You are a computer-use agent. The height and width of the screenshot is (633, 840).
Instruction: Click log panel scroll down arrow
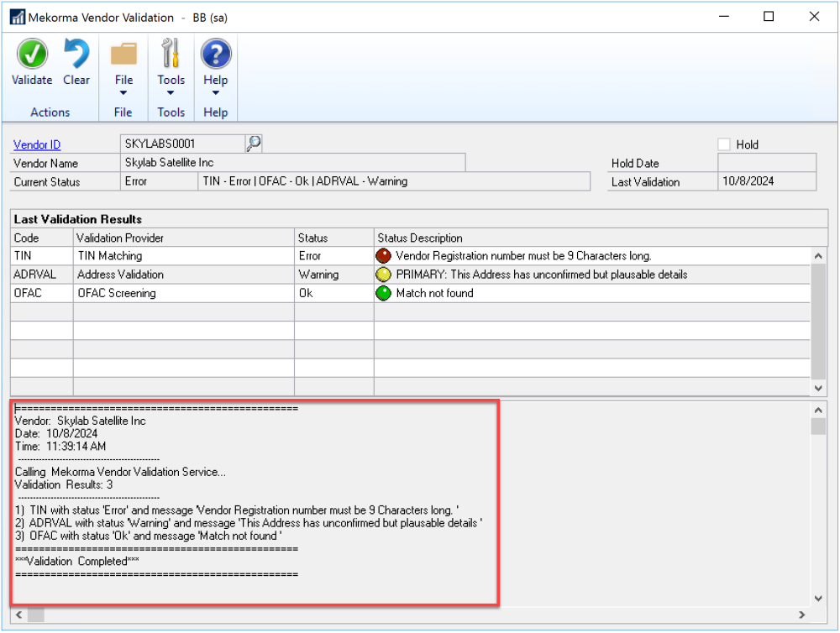tap(818, 599)
